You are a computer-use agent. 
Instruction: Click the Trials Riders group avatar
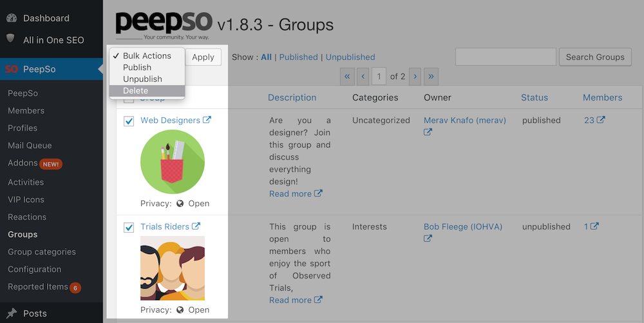[173, 268]
